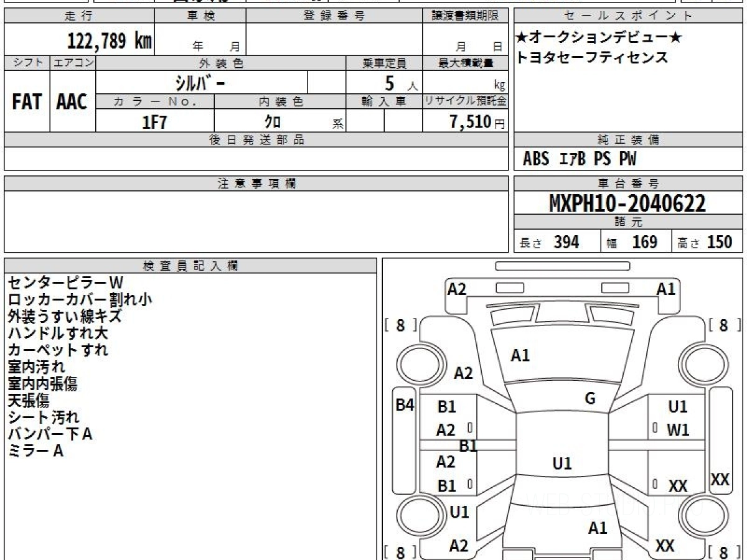747x560 pixels.
Task: Click the トヨタセーフティセンス sales point line
Action: 592,58
